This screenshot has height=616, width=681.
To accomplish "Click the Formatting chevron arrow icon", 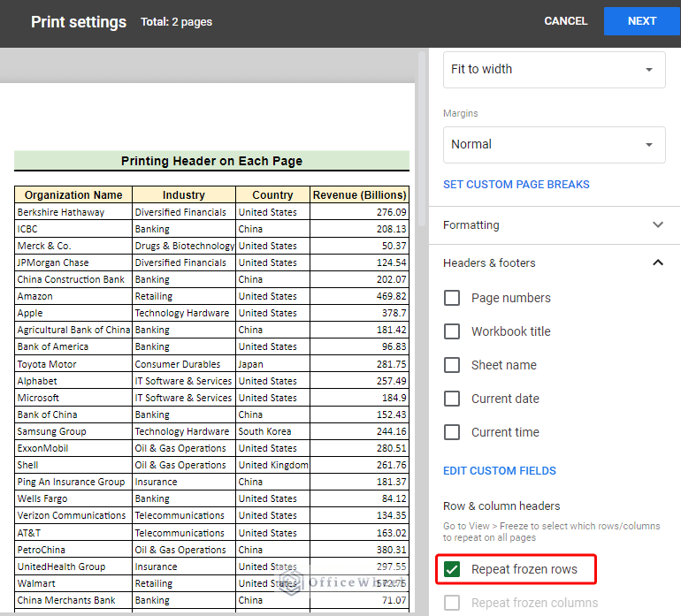I will [657, 225].
